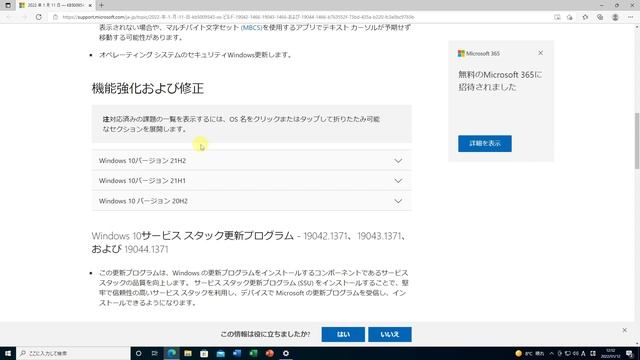Image resolution: width=640 pixels, height=360 pixels.
Task: Dismiss the feedback bar with X
Action: tap(624, 330)
